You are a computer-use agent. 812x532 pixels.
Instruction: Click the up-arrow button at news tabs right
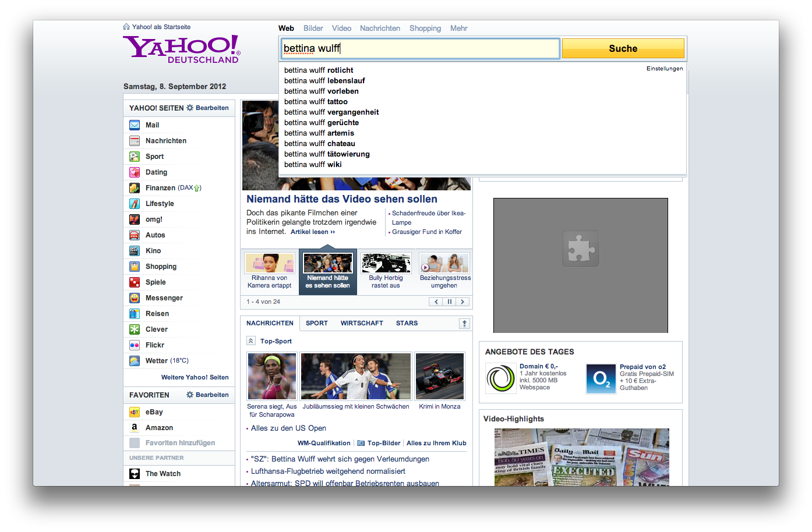click(464, 324)
